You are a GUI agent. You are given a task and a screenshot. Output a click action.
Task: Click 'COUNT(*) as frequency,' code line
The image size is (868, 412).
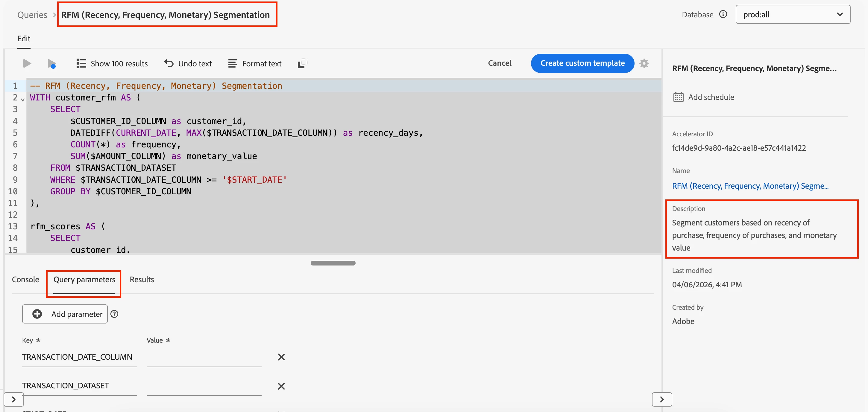126,144
